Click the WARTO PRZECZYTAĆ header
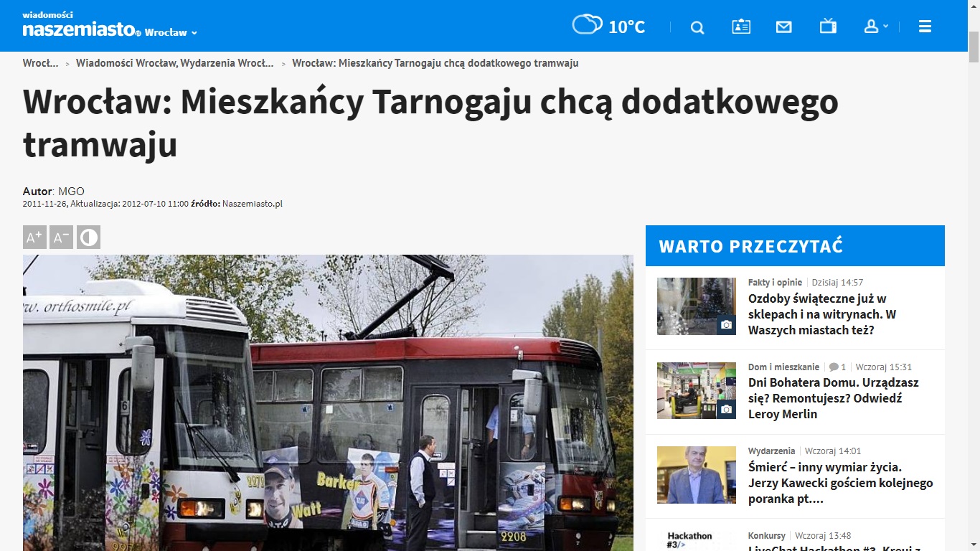 795,246
